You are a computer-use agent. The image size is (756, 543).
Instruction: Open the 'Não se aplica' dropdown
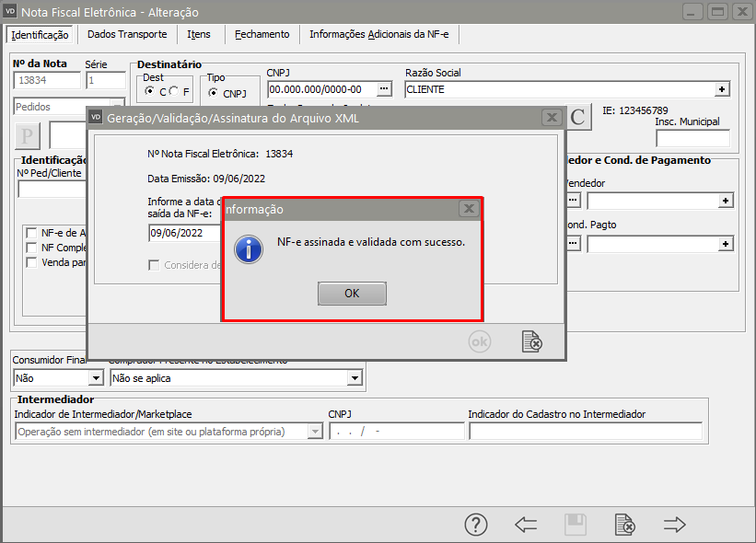(x=355, y=377)
